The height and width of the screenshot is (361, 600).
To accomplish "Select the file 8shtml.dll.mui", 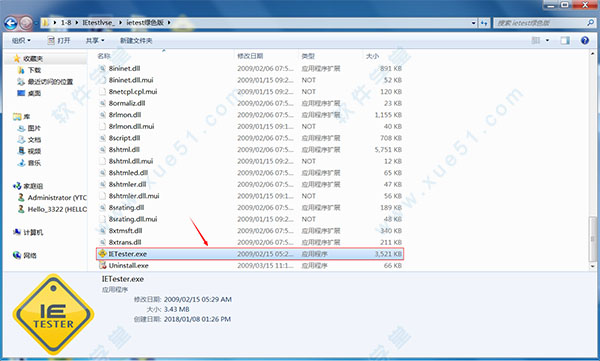I will pos(131,161).
